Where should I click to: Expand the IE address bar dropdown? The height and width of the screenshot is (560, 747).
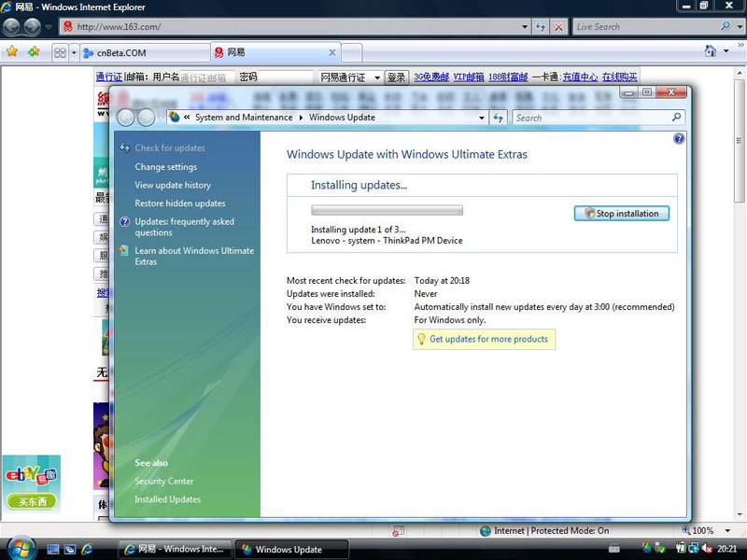525,27
